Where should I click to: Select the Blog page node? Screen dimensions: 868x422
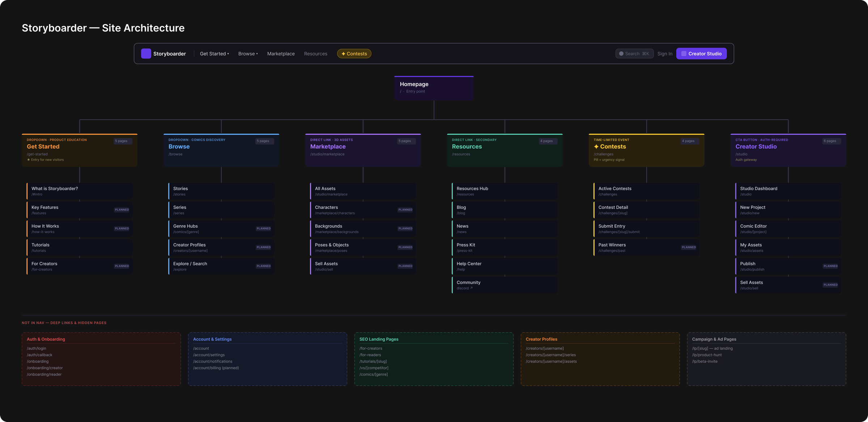(505, 210)
